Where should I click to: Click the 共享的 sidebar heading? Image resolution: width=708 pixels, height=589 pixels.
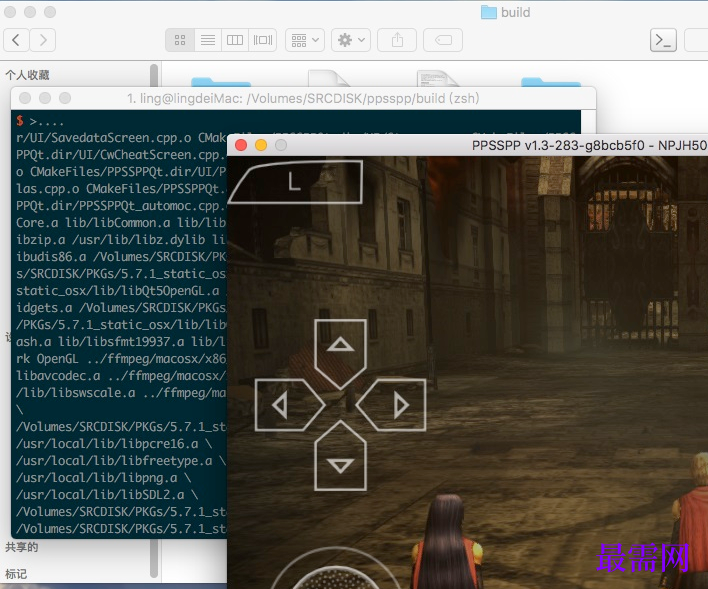pos(22,547)
